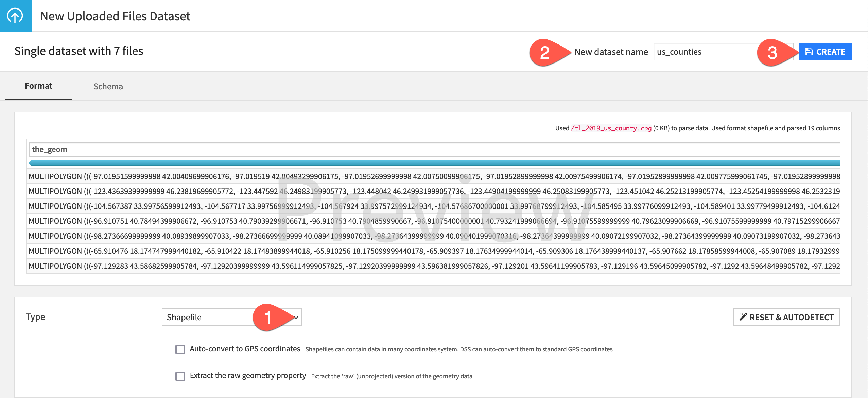Click red annotation marker number 3
The width and height of the screenshot is (868, 398).
click(772, 52)
